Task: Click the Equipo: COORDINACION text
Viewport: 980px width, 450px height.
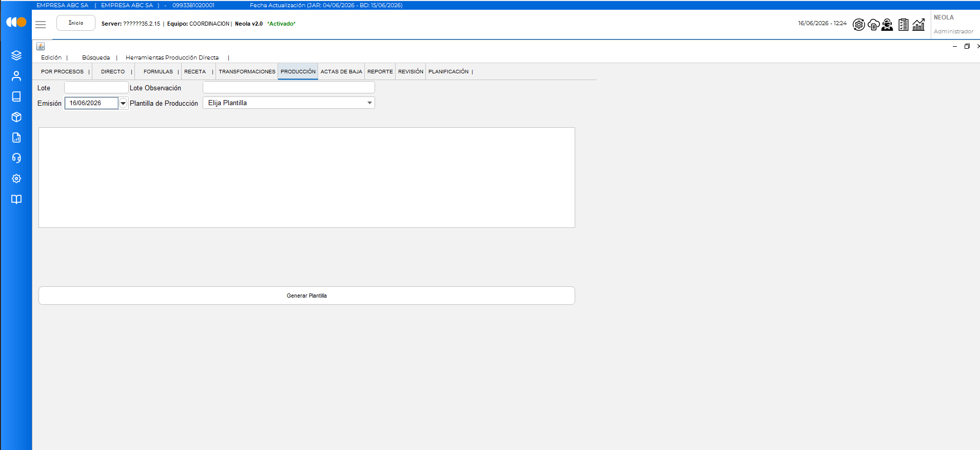Action: pos(198,24)
